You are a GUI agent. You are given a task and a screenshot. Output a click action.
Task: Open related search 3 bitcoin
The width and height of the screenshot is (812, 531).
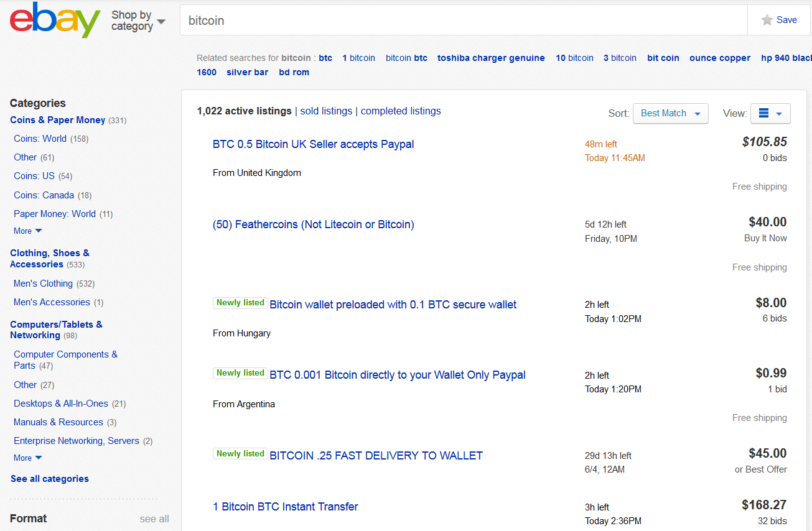620,58
